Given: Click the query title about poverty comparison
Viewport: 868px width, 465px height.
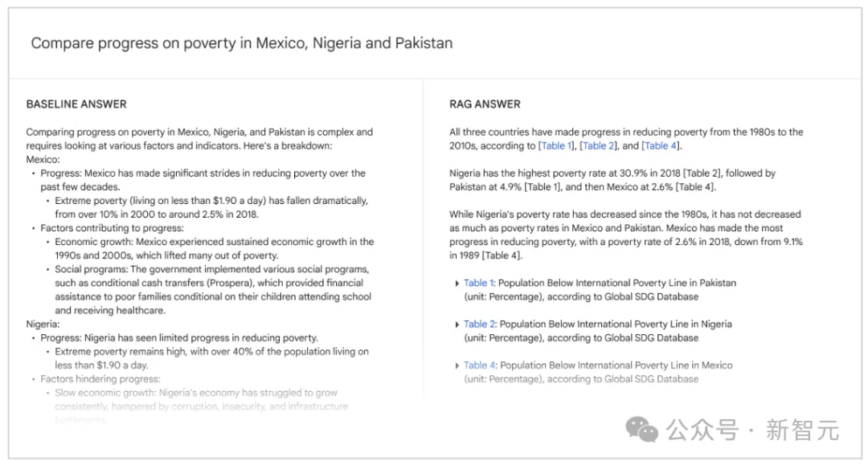Looking at the screenshot, I should click(242, 43).
